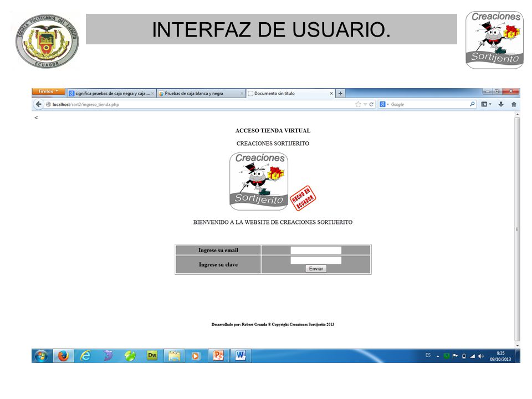Expand the bookmarks button dropdown arrow
The image size is (532, 399).
pos(490,105)
